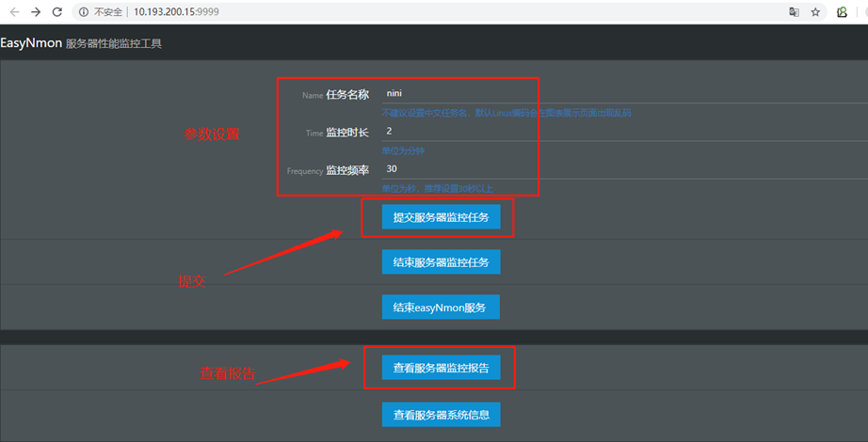Open 查看服务器系统信息 button
The width and height of the screenshot is (868, 442).
click(x=442, y=415)
